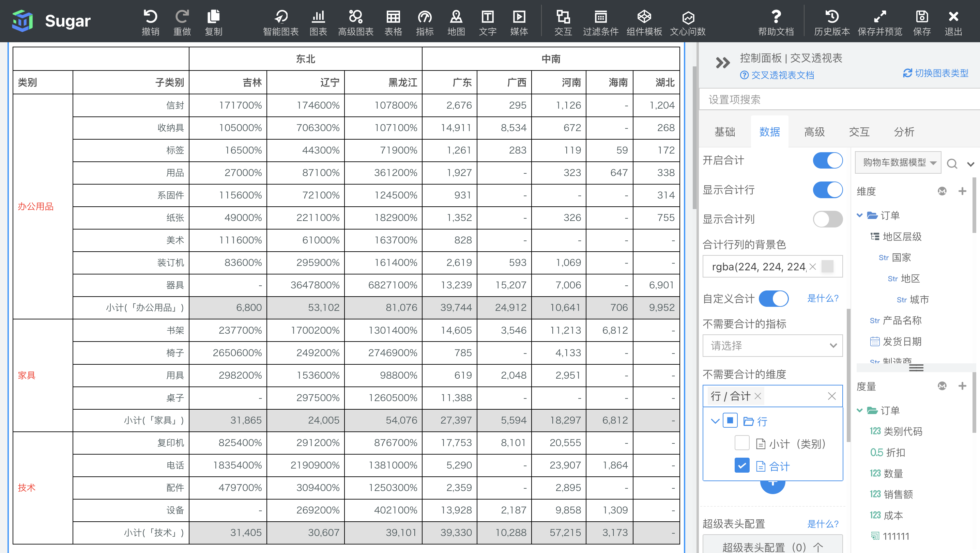
Task: Click 切换图表类型 link
Action: 935,73
